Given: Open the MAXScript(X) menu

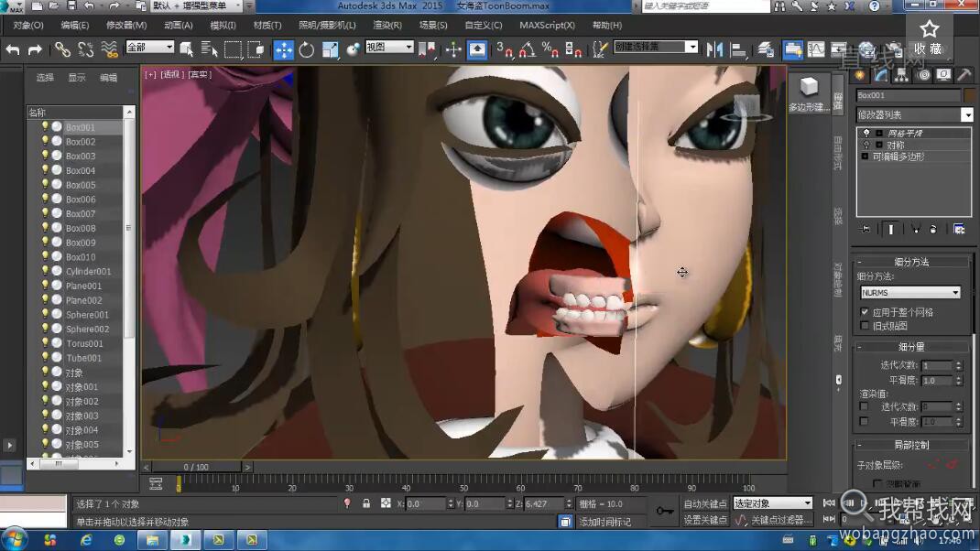Looking at the screenshot, I should coord(547,25).
